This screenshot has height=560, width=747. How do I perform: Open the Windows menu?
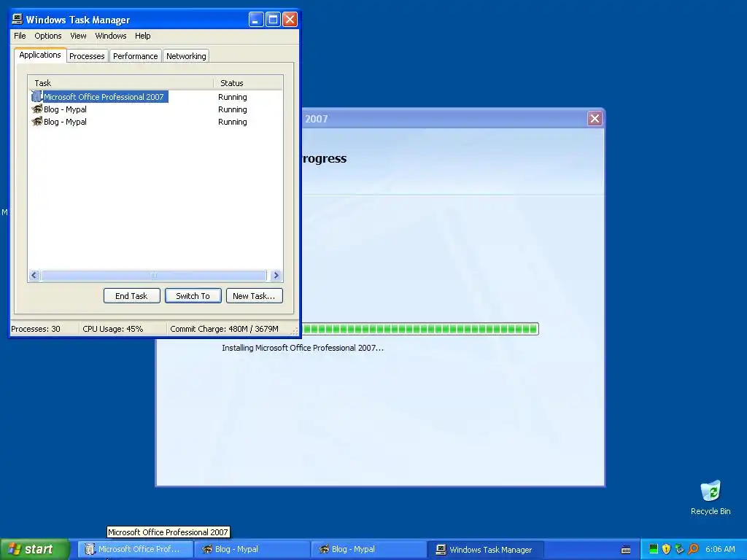[111, 36]
